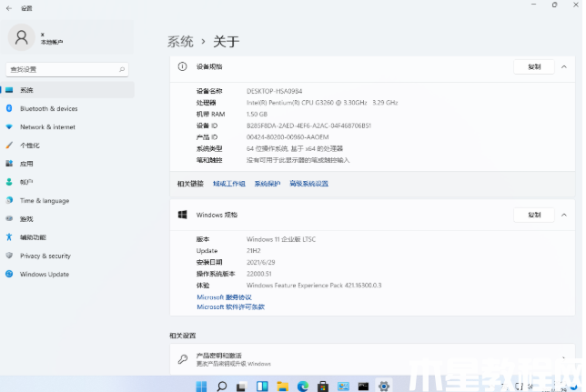The height and width of the screenshot is (392, 586).
Task: Collapse the 设备规格 section chevron
Action: point(564,67)
